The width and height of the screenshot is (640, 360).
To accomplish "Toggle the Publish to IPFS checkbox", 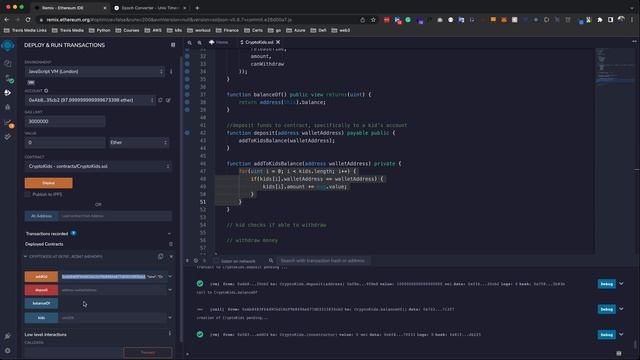I will pyautogui.click(x=27, y=194).
